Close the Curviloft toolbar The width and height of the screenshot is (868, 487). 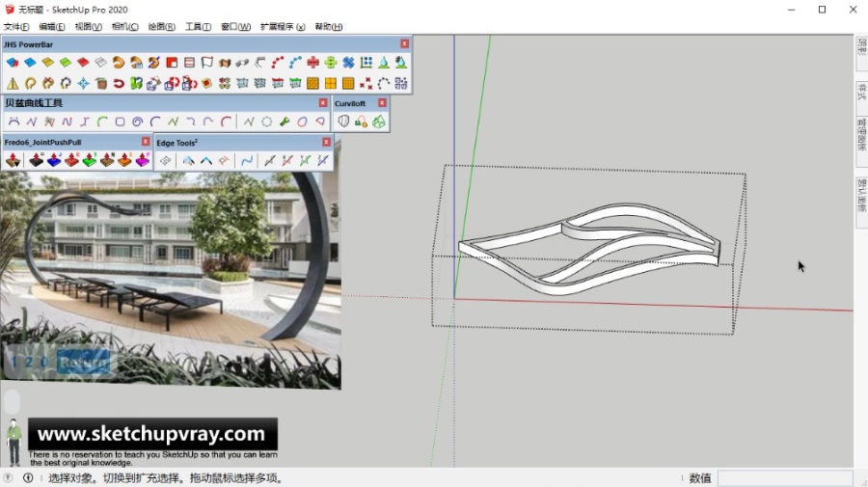coord(382,103)
